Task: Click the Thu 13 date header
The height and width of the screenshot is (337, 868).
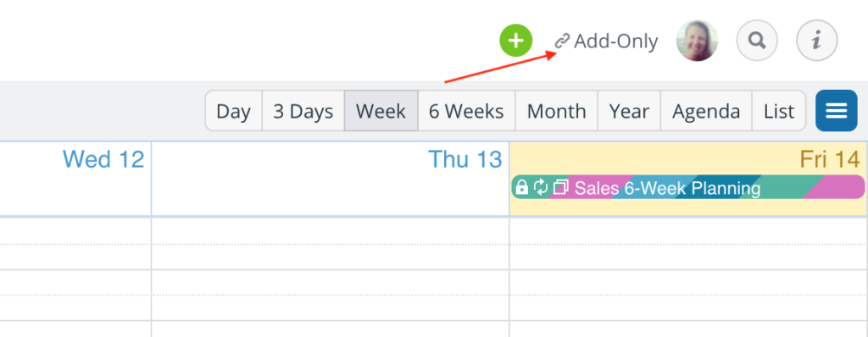Action: click(x=465, y=159)
